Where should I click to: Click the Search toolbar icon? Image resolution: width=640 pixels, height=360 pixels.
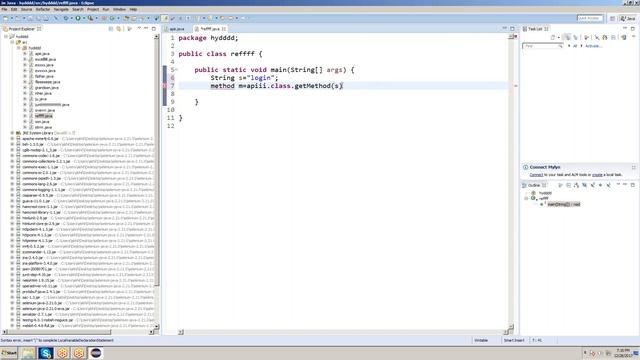(143, 18)
